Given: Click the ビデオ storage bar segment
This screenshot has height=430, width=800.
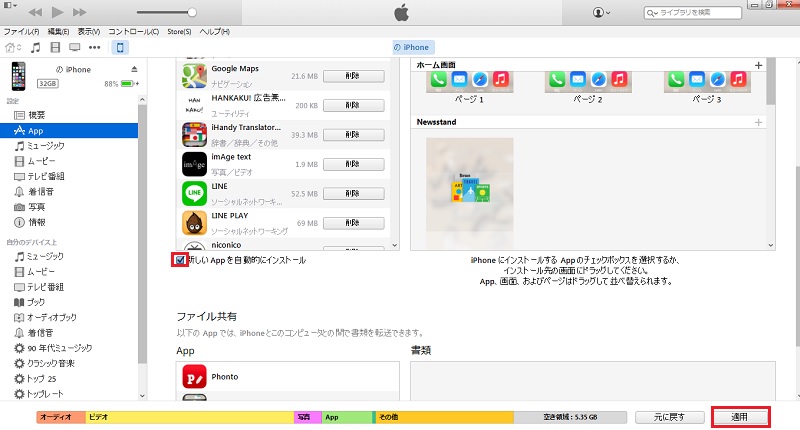Looking at the screenshot, I should 190,417.
